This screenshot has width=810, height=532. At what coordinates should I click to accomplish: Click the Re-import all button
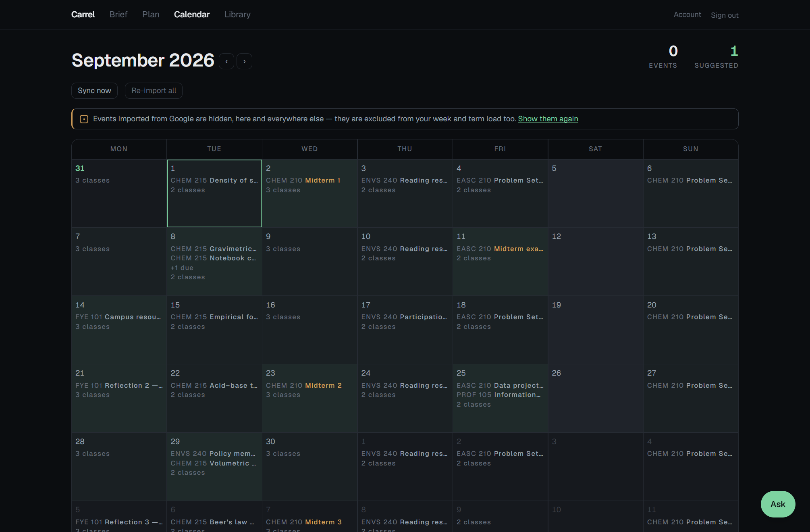tap(154, 91)
